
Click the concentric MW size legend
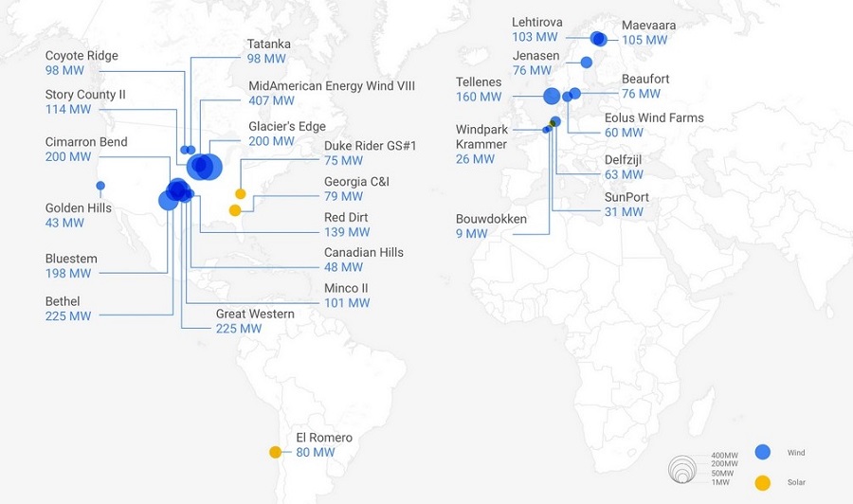pos(682,469)
